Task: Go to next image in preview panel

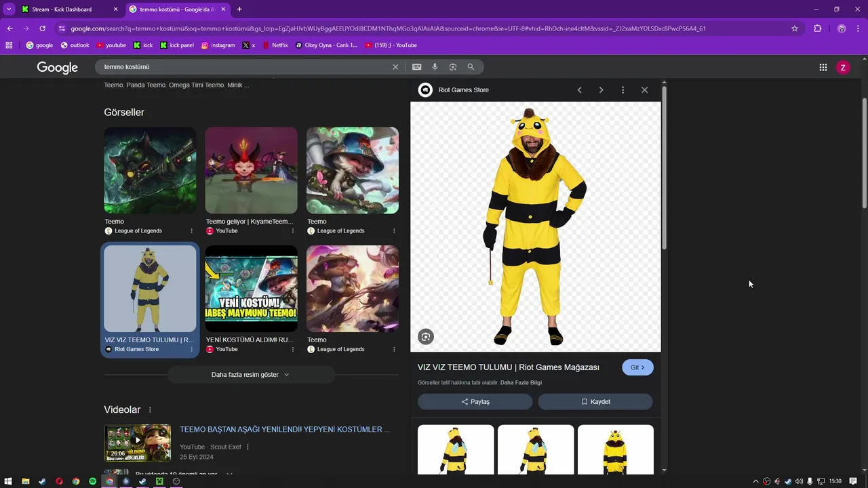Action: click(x=601, y=90)
